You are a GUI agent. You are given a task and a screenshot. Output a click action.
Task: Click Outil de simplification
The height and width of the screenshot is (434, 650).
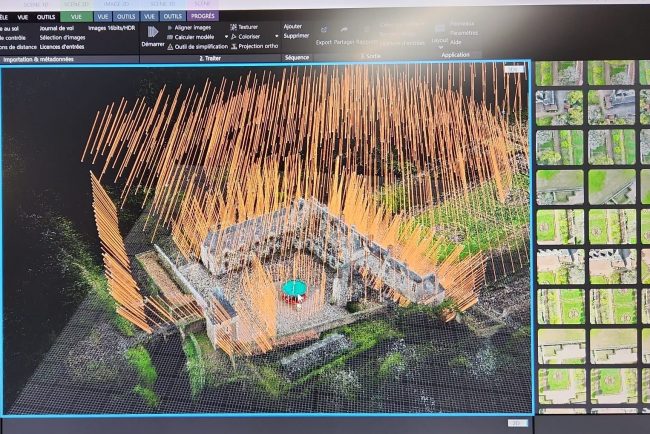[x=201, y=47]
